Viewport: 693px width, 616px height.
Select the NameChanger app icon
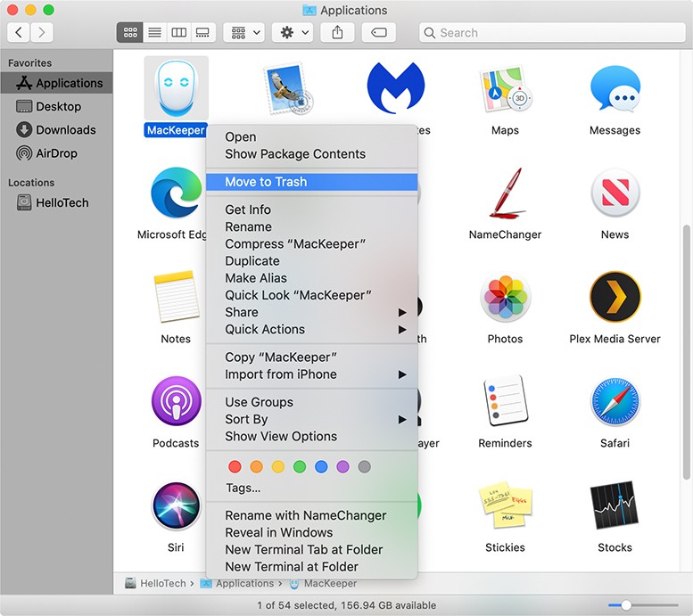(x=505, y=193)
